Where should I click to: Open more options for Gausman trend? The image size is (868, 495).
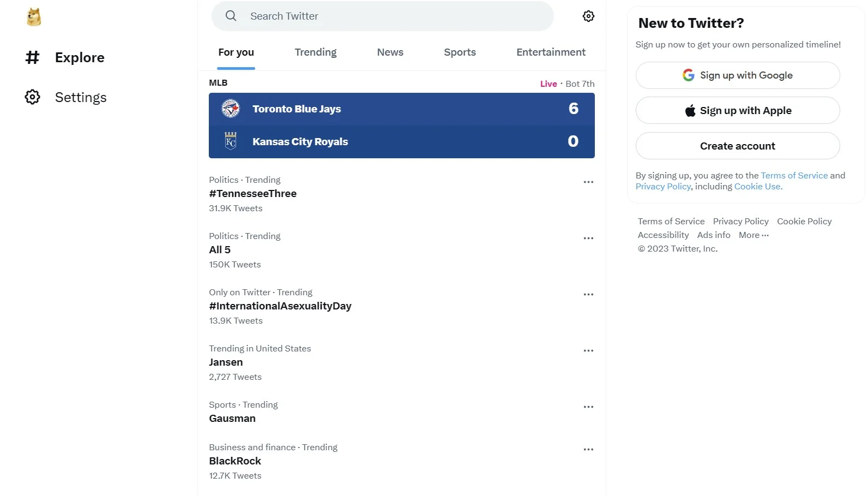click(588, 407)
